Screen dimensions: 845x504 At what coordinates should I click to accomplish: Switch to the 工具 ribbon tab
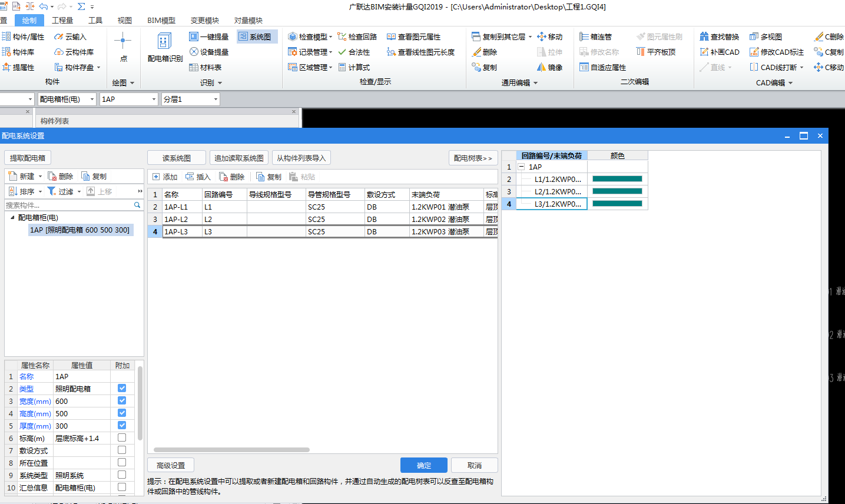click(x=95, y=20)
